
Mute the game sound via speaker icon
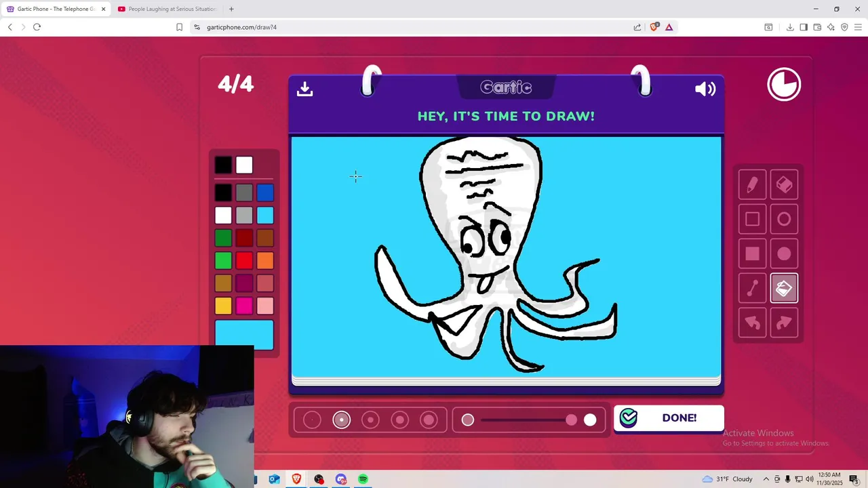pyautogui.click(x=705, y=89)
